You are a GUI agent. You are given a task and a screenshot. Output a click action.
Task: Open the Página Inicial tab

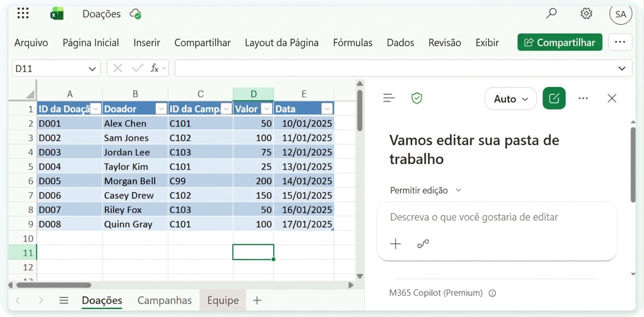(91, 43)
